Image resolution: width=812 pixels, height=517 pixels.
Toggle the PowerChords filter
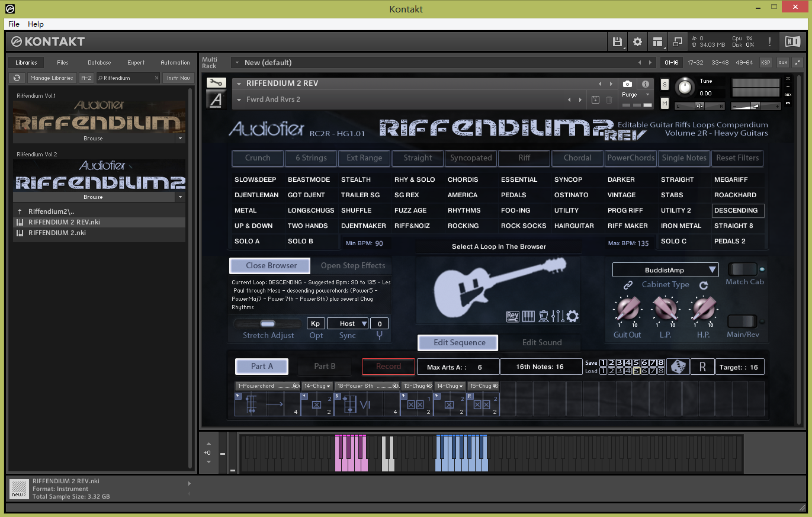(x=631, y=158)
